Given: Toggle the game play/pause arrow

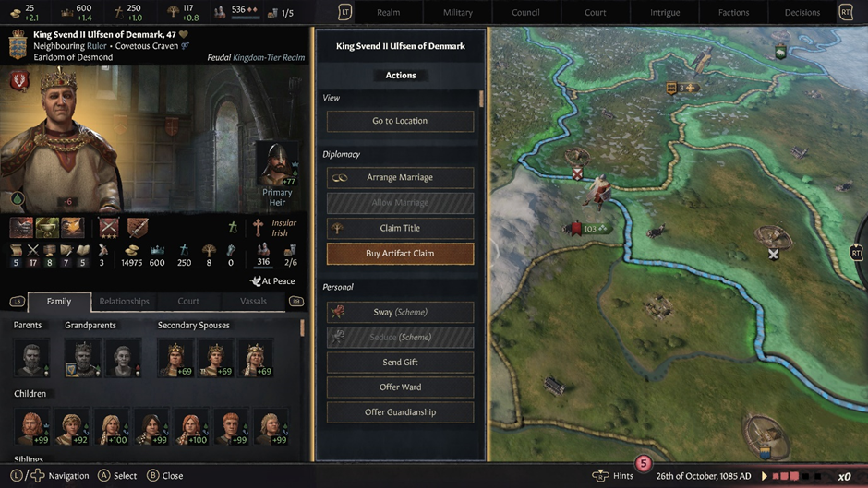Looking at the screenshot, I should click(765, 476).
